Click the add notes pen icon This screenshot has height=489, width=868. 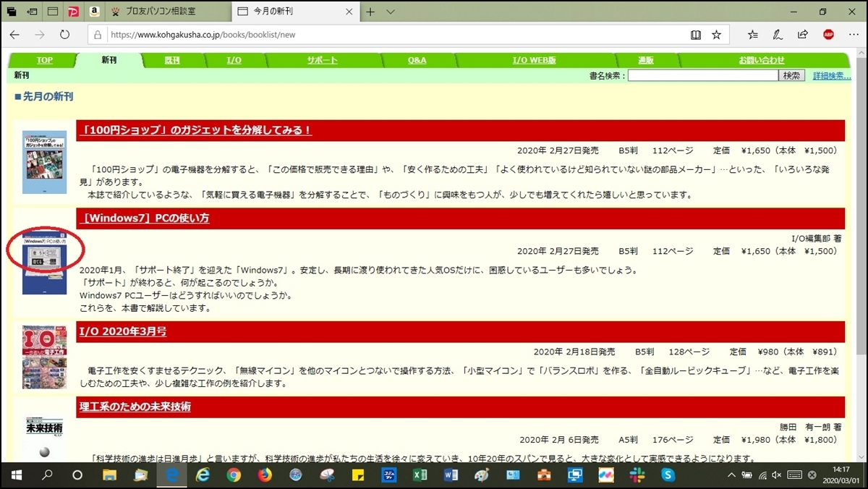[x=778, y=35]
